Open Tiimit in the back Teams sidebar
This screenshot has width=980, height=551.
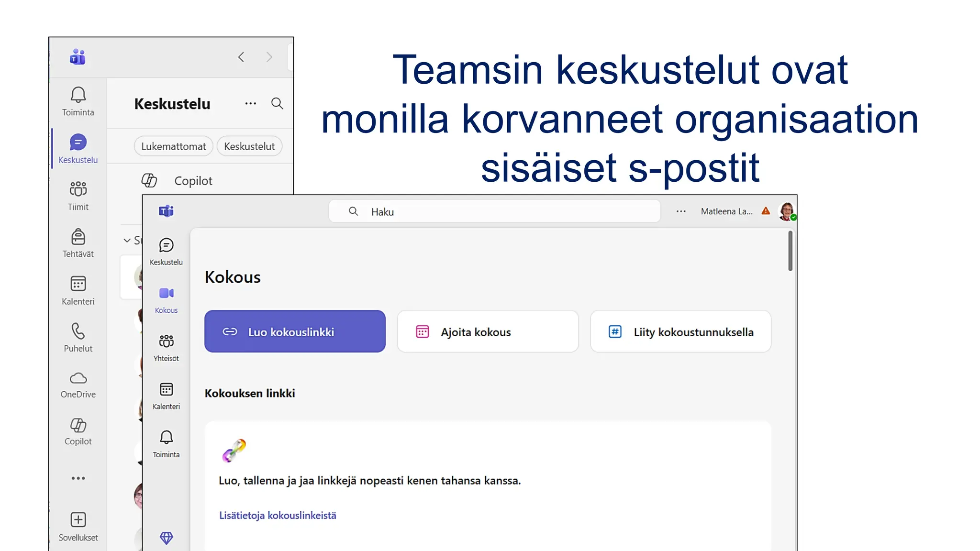pos(78,196)
